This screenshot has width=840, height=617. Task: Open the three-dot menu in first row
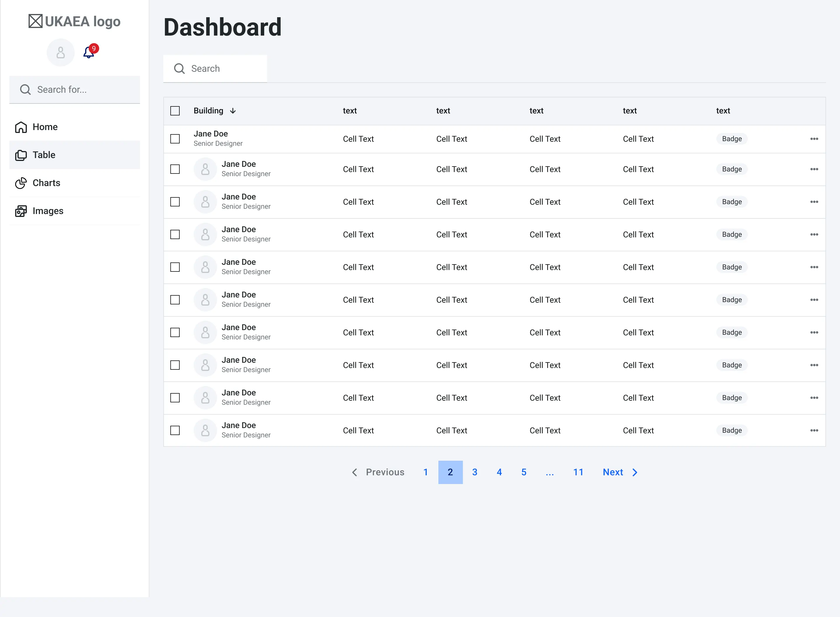point(814,139)
